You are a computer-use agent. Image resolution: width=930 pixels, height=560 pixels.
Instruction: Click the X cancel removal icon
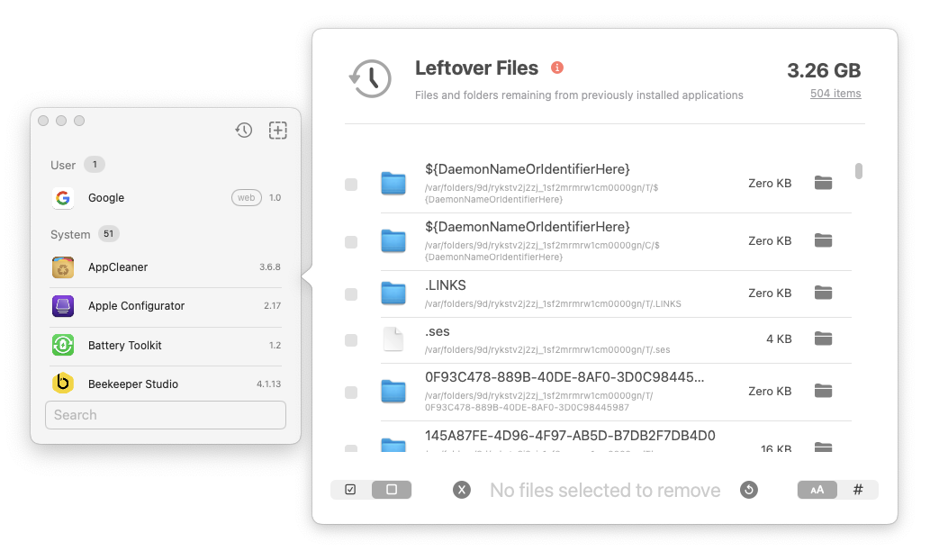click(462, 490)
